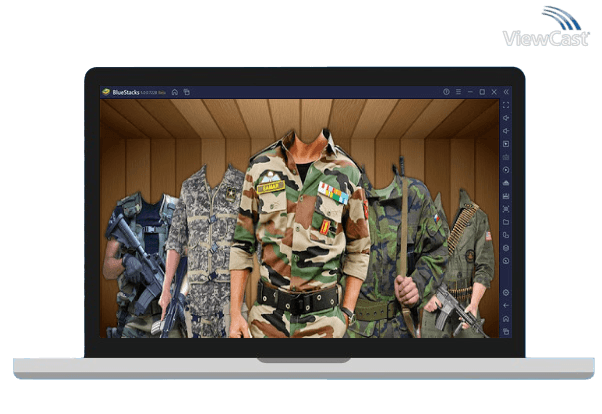This screenshot has height=414, width=602.
Task: Click the BlueStacks logo in title bar
Action: point(106,92)
